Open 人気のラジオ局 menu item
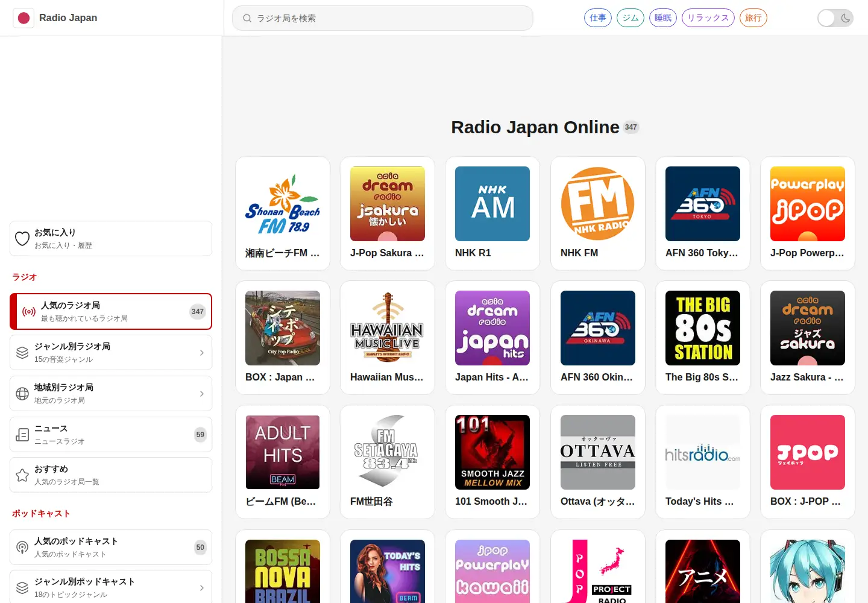Screen dimensions: 868x603 coord(111,312)
